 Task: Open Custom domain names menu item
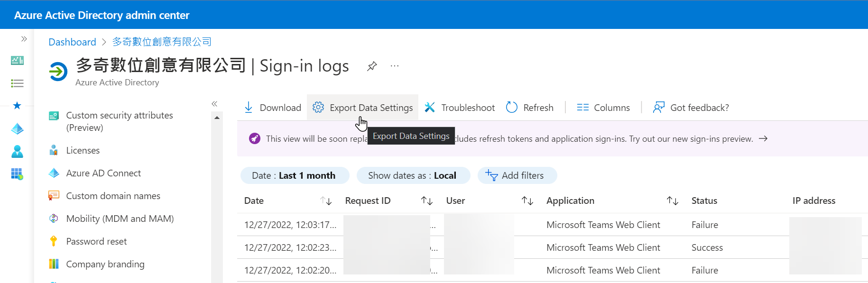(113, 196)
